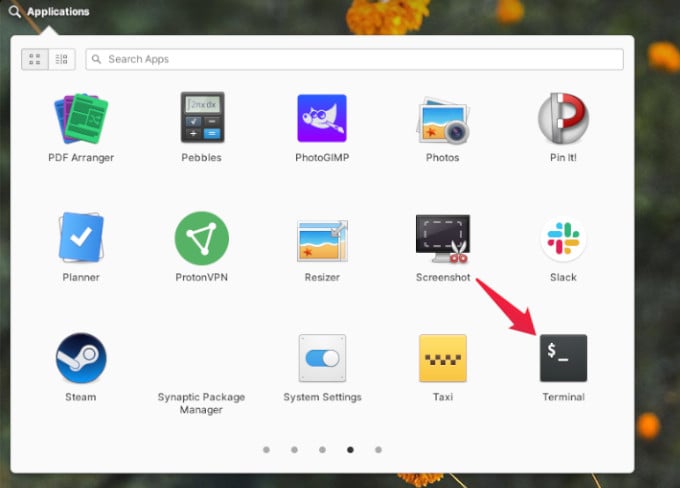Click the magnifier icon beside Applications
Viewport: 680px width, 488px height.
15,12
